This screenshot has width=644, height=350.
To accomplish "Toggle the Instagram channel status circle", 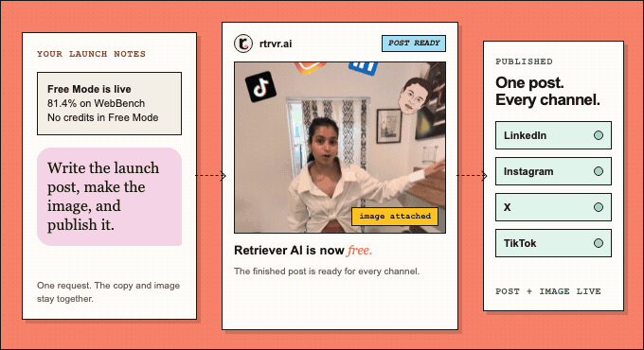I will pyautogui.click(x=599, y=171).
